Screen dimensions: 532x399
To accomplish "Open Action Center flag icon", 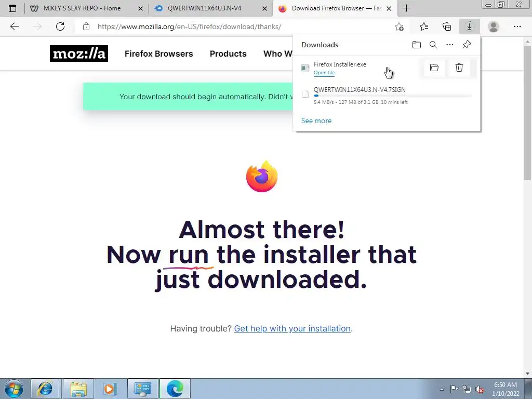I will [x=454, y=389].
